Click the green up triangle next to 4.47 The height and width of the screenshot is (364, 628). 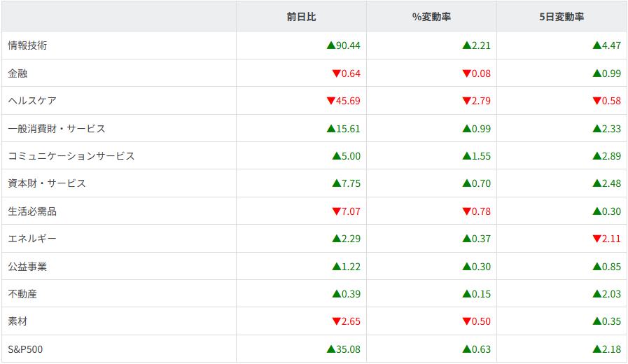pyautogui.click(x=597, y=45)
